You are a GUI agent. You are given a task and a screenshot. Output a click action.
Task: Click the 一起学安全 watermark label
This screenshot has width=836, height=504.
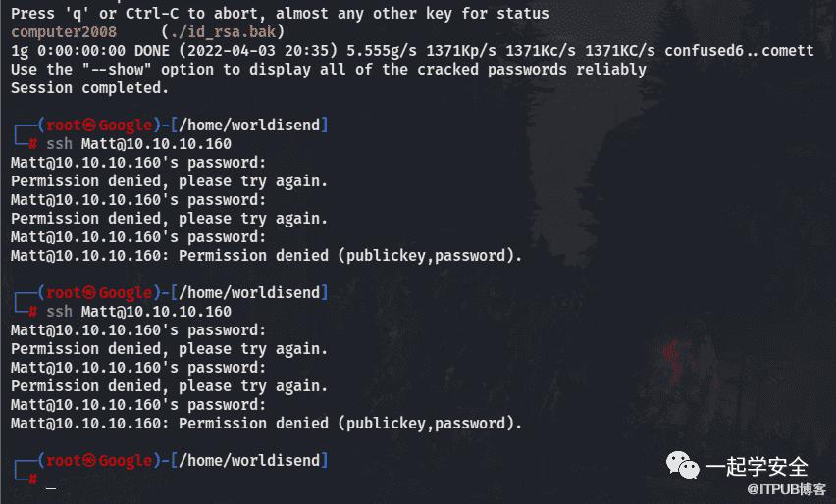pyautogui.click(x=758, y=467)
